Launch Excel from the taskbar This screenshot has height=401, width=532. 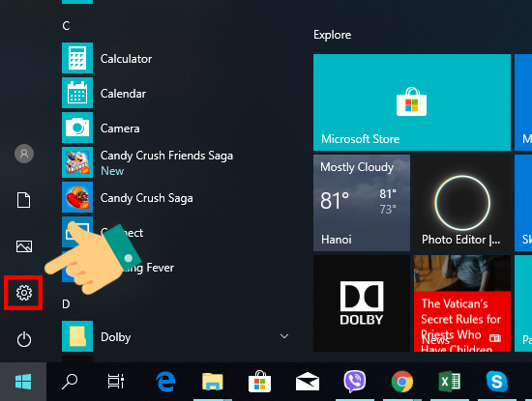pyautogui.click(x=450, y=382)
